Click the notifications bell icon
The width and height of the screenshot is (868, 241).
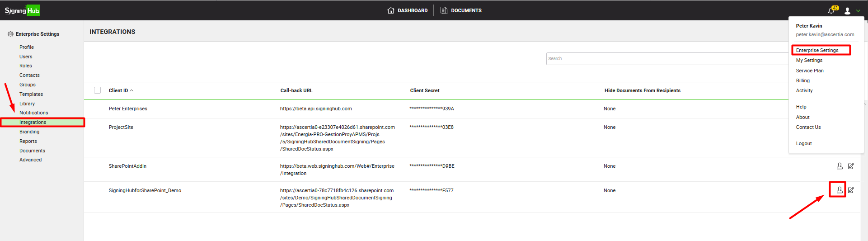tap(831, 10)
